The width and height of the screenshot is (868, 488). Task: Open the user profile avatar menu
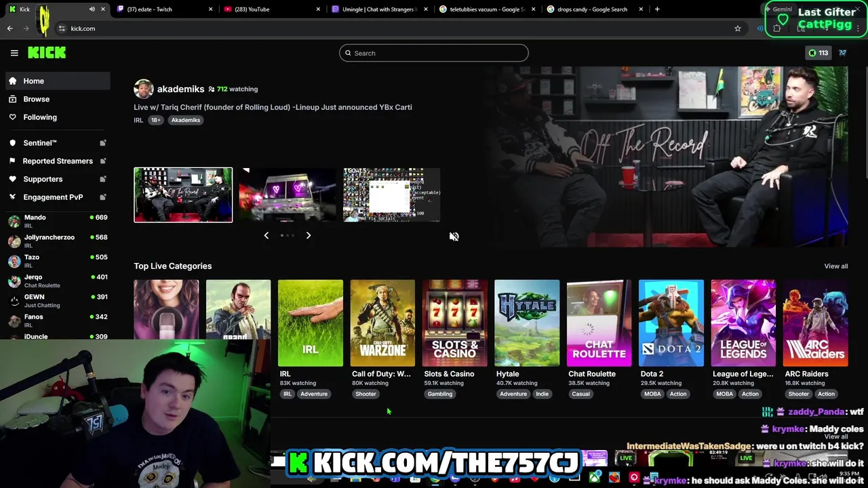(x=842, y=53)
